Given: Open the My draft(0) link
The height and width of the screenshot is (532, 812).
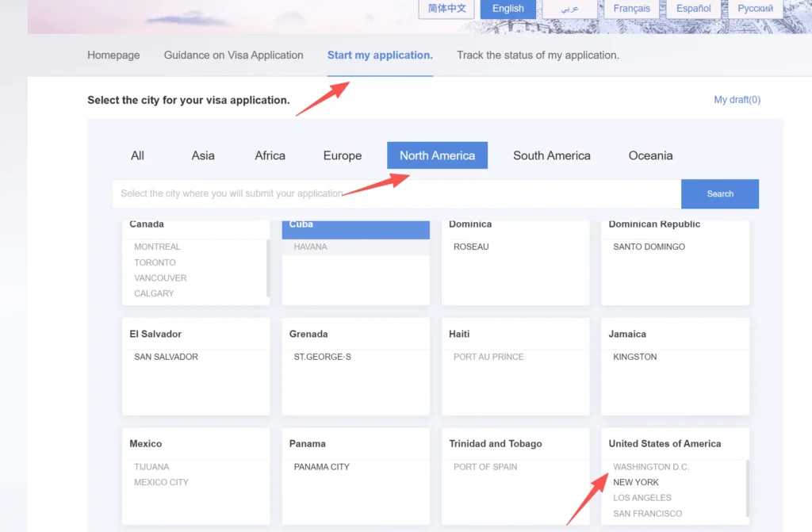Looking at the screenshot, I should (x=737, y=100).
